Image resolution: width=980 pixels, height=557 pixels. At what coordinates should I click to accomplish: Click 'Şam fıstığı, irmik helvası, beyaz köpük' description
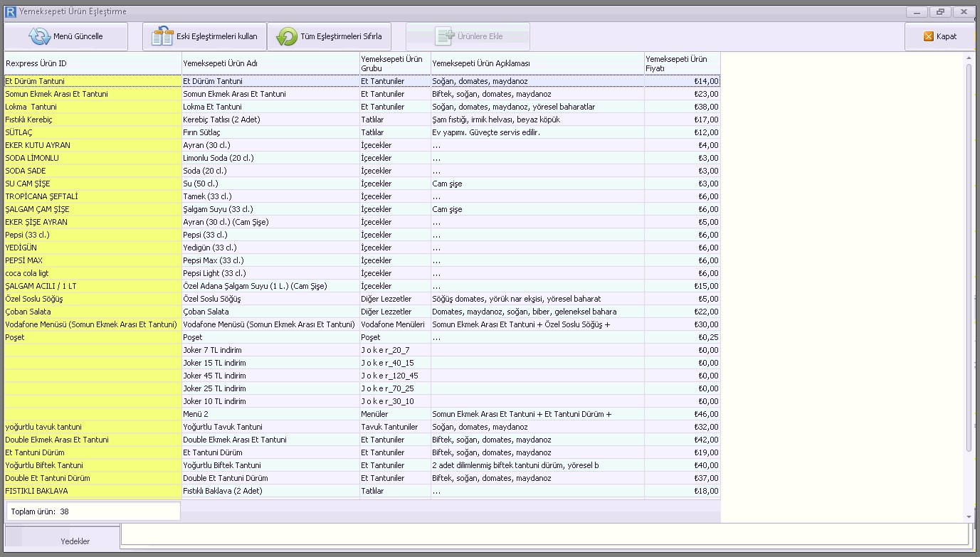pyautogui.click(x=496, y=120)
